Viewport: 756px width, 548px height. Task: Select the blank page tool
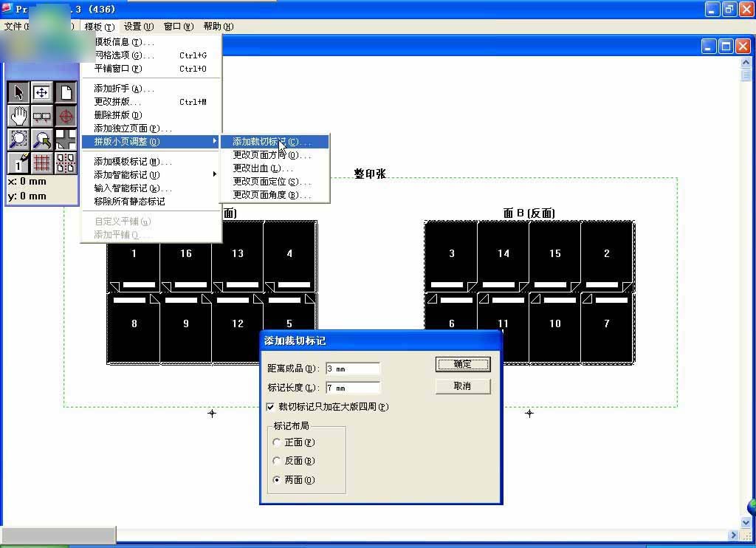coord(66,92)
